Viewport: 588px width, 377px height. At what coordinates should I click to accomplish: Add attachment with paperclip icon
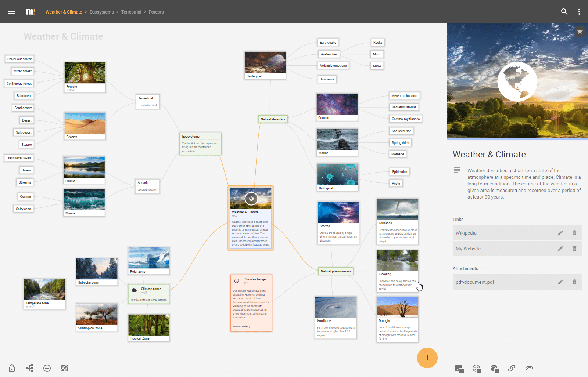coord(529,368)
